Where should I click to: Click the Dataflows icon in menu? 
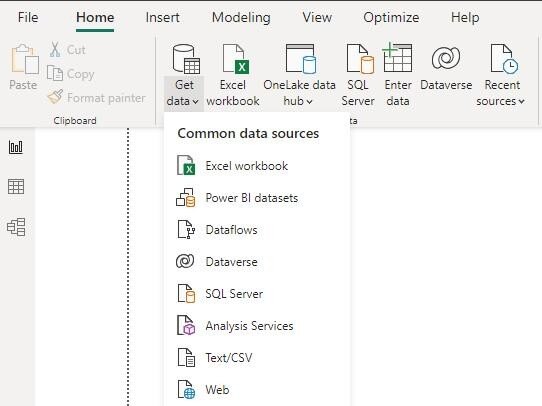tap(186, 229)
